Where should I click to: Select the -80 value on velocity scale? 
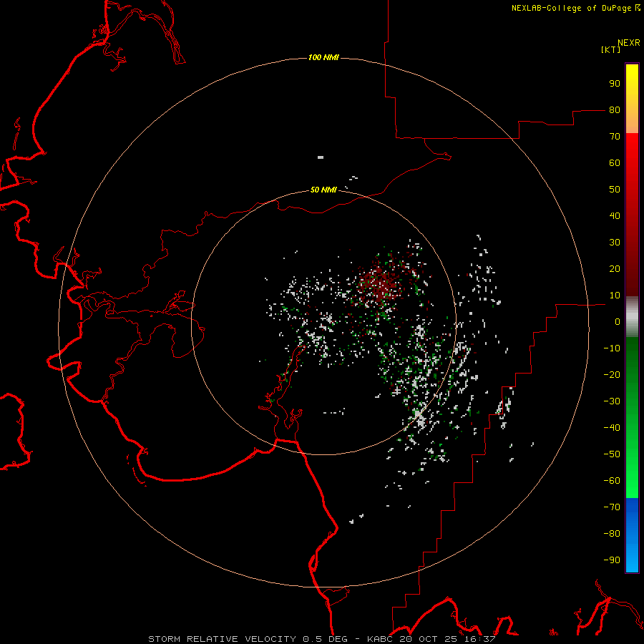point(612,534)
